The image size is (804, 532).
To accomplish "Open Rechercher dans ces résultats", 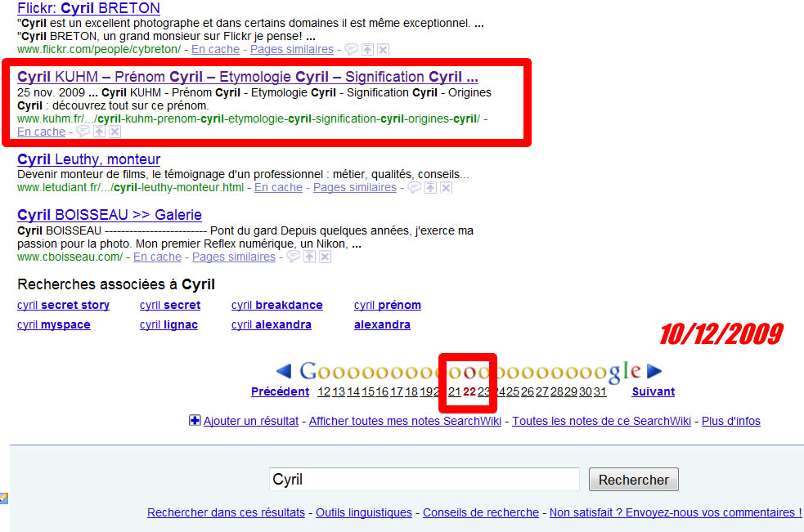I will [x=226, y=512].
